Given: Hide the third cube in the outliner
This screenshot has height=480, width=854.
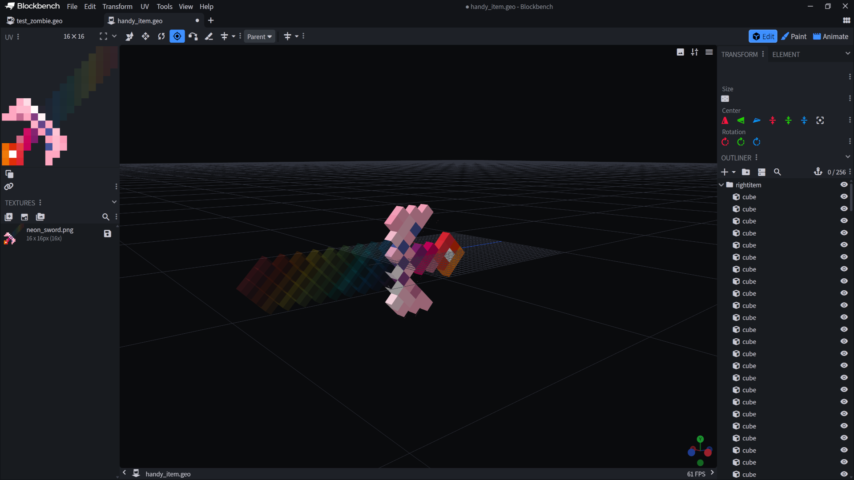Looking at the screenshot, I should [x=844, y=221].
